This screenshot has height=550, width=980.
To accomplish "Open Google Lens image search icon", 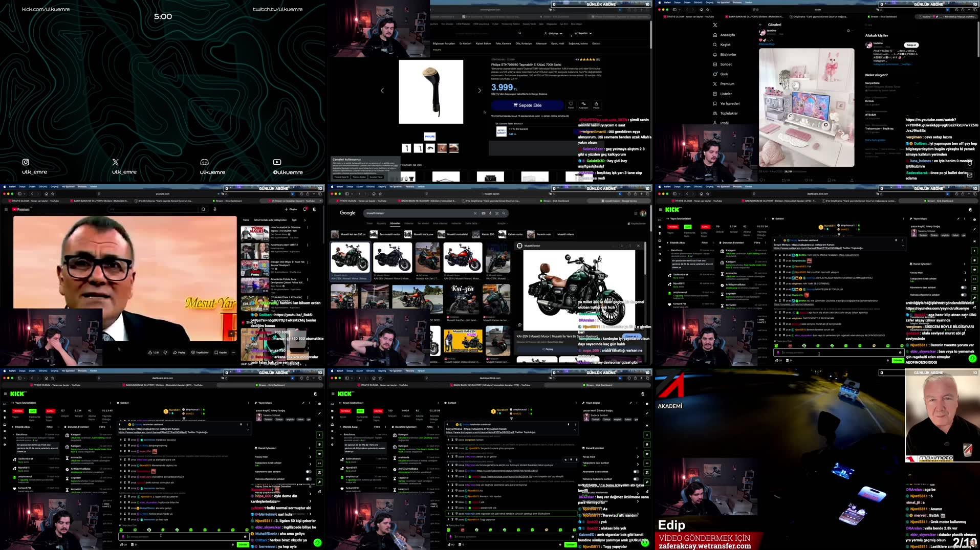I will (x=497, y=213).
